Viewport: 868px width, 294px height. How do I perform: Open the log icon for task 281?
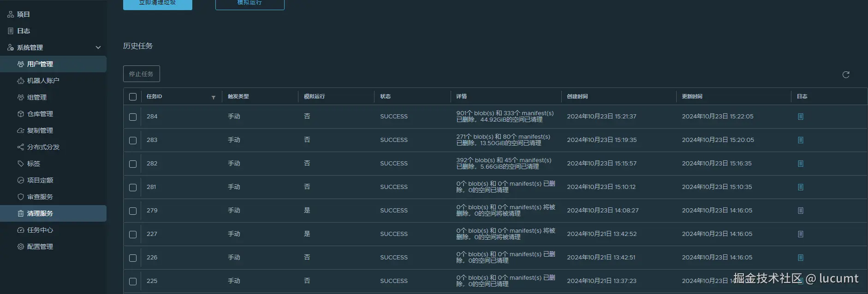[801, 187]
